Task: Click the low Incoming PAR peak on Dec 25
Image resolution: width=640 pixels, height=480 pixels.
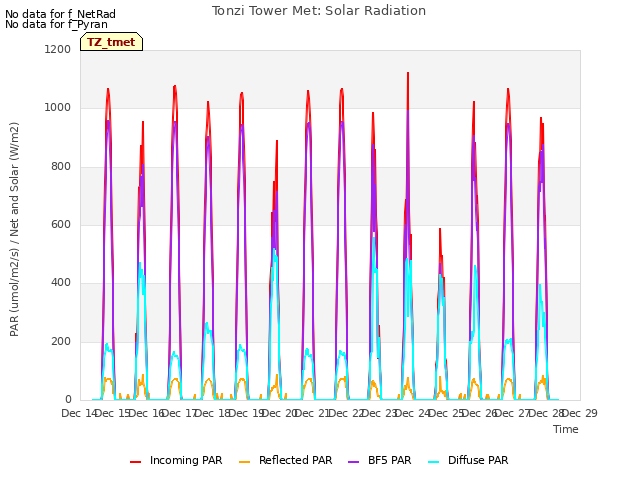Action: tap(440, 229)
